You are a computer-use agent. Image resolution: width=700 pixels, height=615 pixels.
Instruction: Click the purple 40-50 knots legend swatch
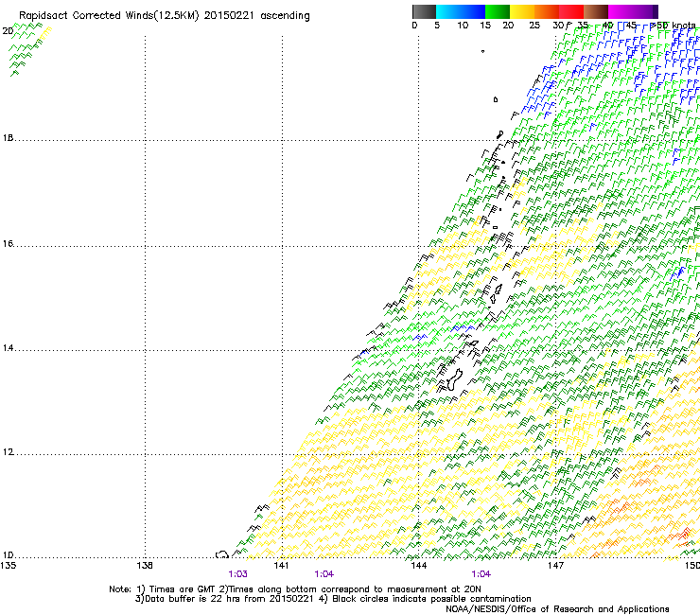[x=633, y=11]
